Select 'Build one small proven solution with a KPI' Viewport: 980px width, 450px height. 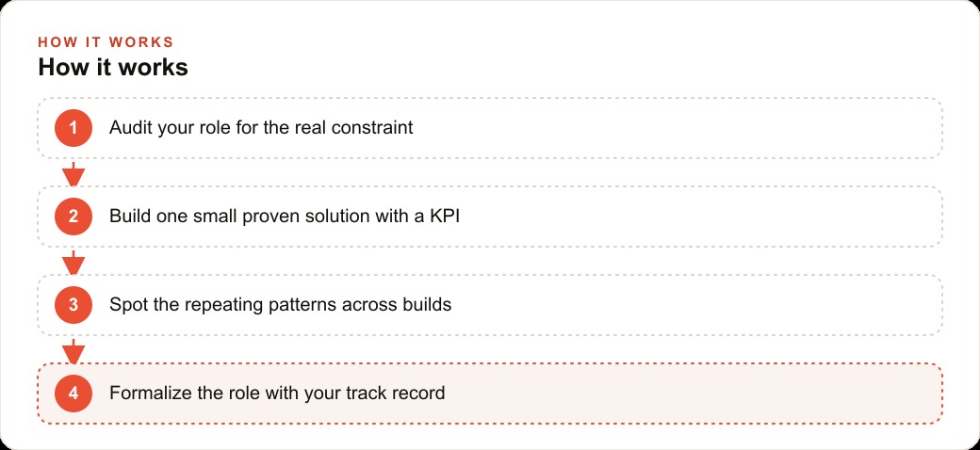285,217
